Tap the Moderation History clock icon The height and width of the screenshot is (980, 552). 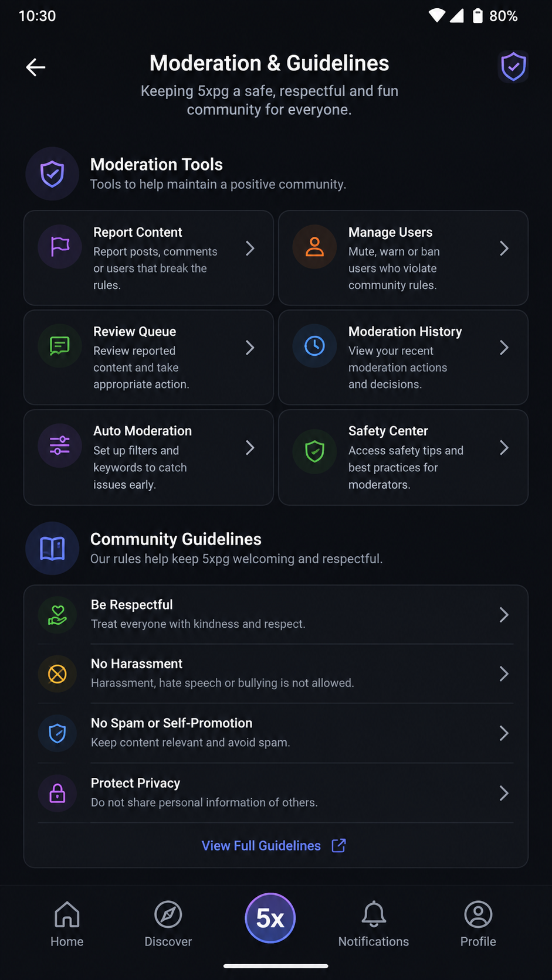(x=315, y=346)
